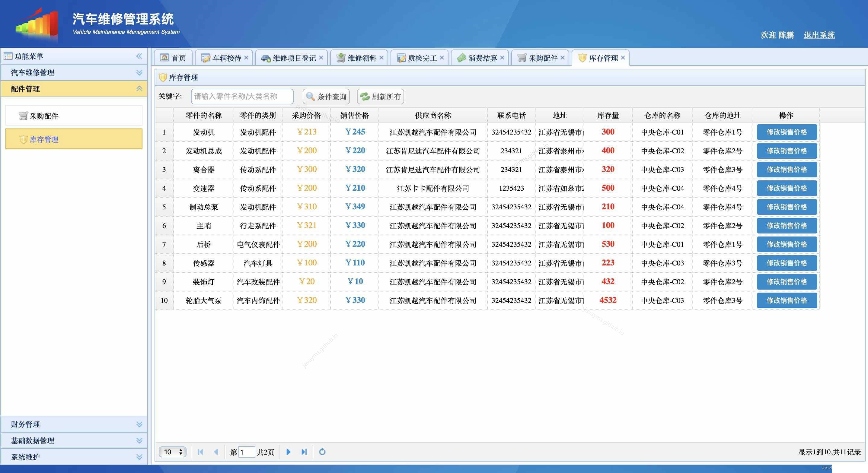Viewport: 868px width, 473px height.
Task: Collapse the left menu using the « icon
Action: coord(139,56)
